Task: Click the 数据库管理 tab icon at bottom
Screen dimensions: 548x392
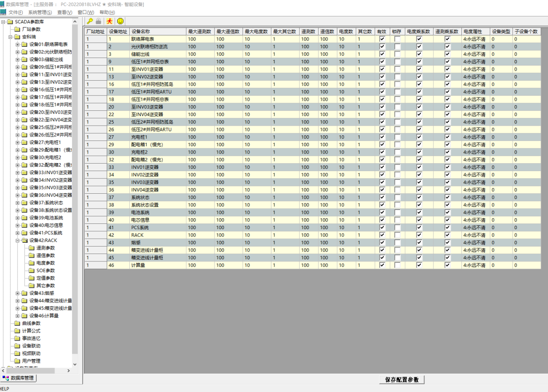Action: tap(5, 378)
